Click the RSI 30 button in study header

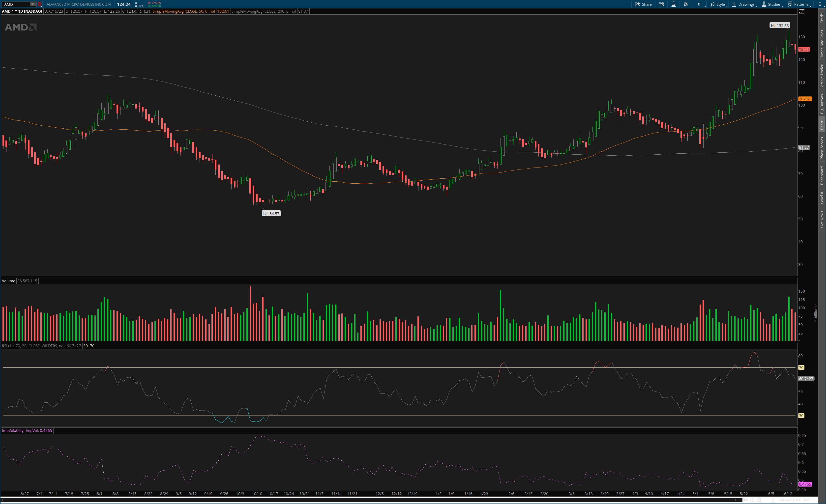point(86,346)
